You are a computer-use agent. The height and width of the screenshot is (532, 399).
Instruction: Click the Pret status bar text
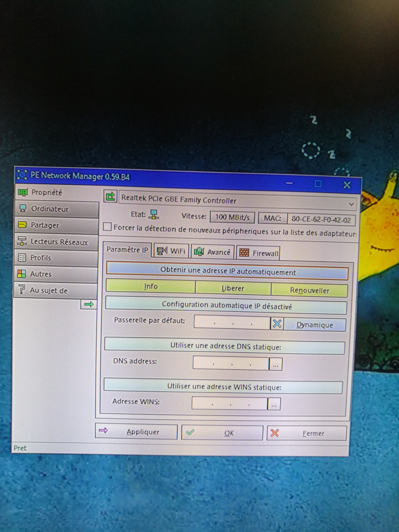[x=20, y=448]
